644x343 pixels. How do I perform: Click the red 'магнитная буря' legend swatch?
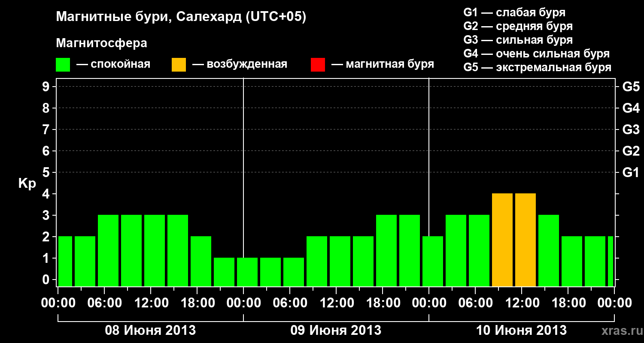coord(318,64)
